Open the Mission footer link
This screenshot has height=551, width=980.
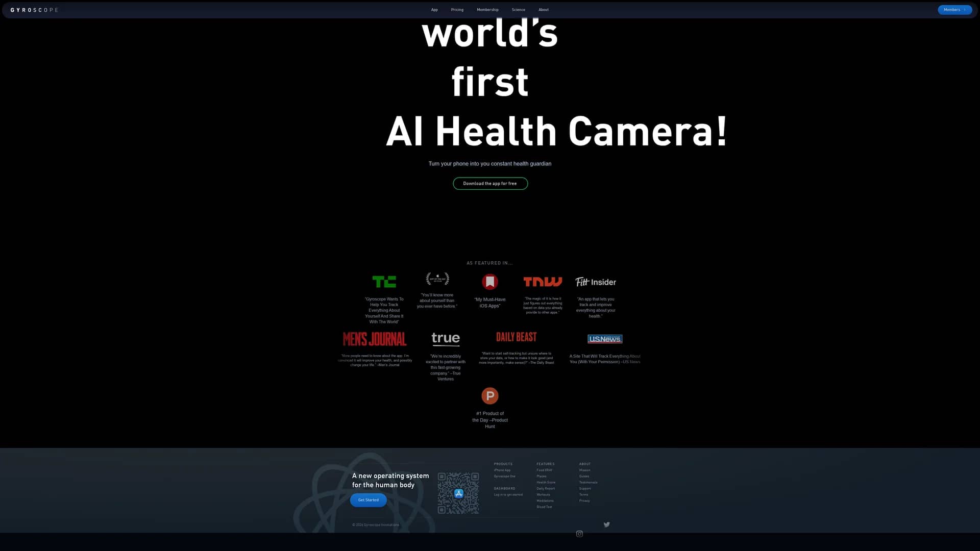click(x=585, y=470)
